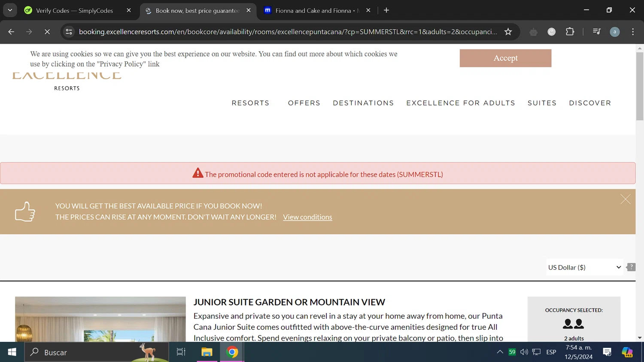The height and width of the screenshot is (362, 644).
Task: Click the currency help question icon
Action: tap(631, 267)
